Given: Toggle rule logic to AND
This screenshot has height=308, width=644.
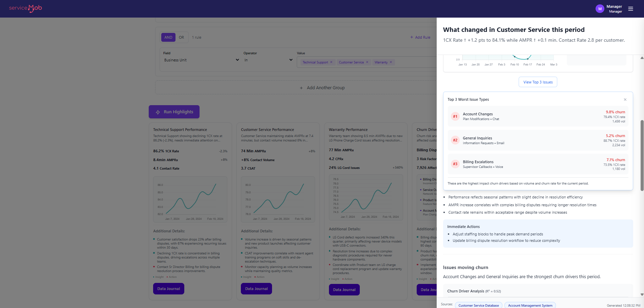Looking at the screenshot, I should pos(168,37).
